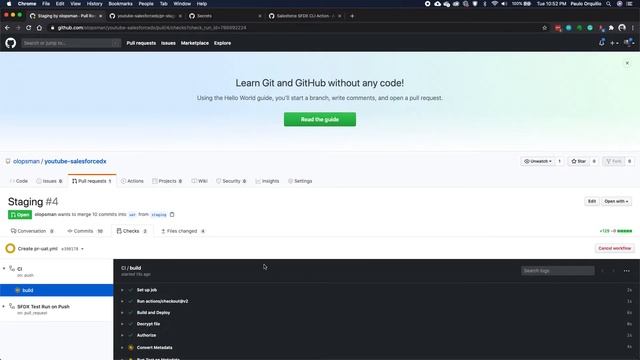The height and width of the screenshot is (360, 640).
Task: Click the Read the guide button
Action: tap(320, 119)
